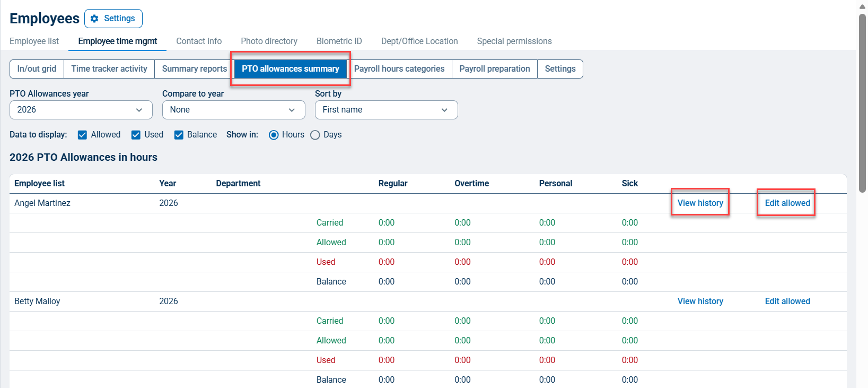Viewport: 868px width, 388px height.
Task: Click Betty Malloy's Used Personal value 0:00
Action: [x=547, y=360]
